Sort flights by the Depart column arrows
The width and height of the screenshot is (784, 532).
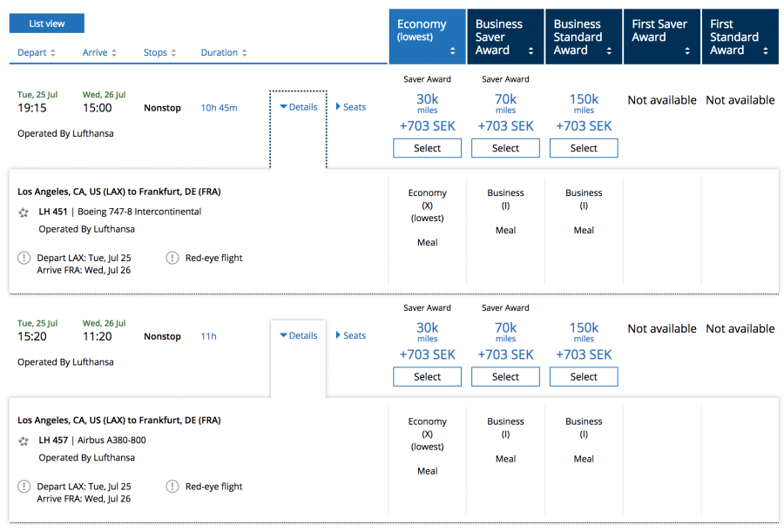point(52,53)
